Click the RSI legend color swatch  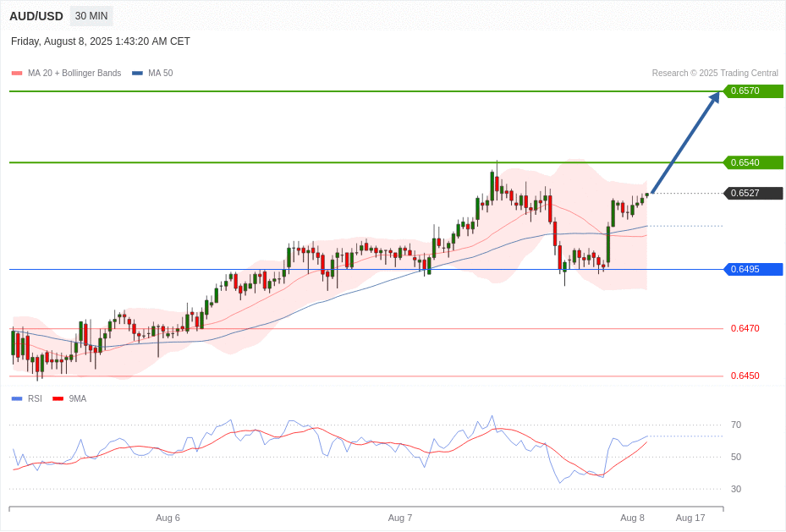[17, 398]
